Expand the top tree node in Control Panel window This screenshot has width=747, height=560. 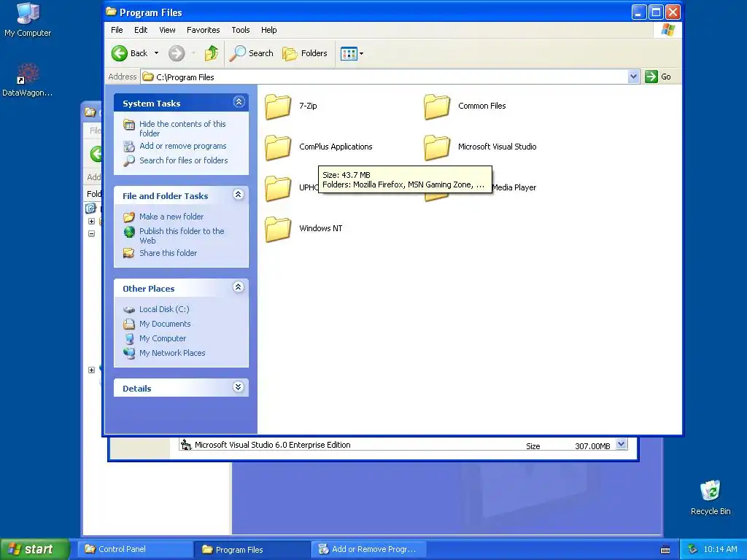coord(91,221)
